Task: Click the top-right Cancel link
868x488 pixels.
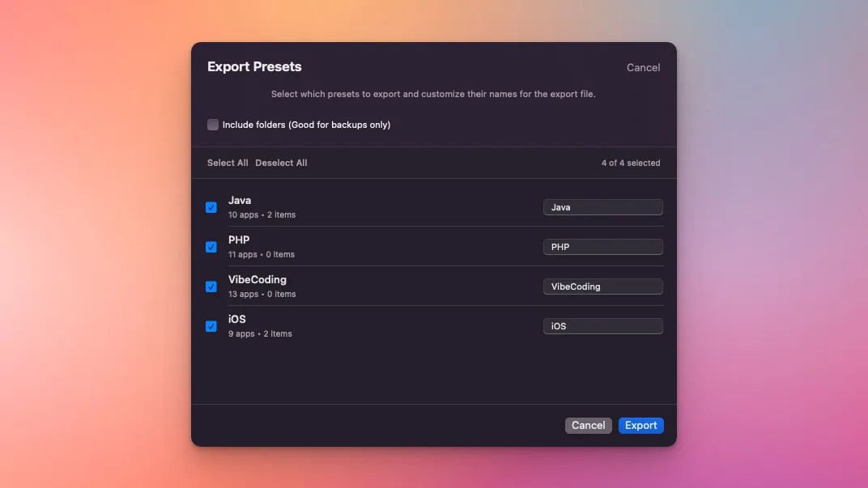Action: pyautogui.click(x=643, y=67)
